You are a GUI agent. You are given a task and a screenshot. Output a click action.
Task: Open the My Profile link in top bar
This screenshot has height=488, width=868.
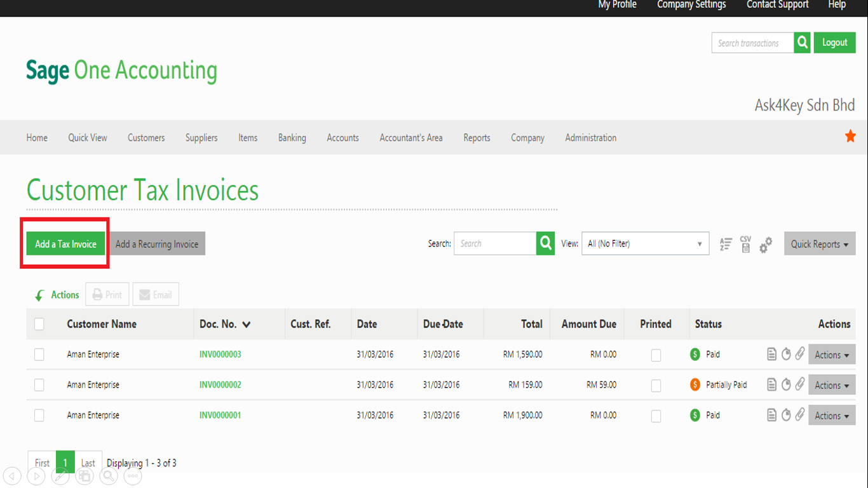[617, 4]
